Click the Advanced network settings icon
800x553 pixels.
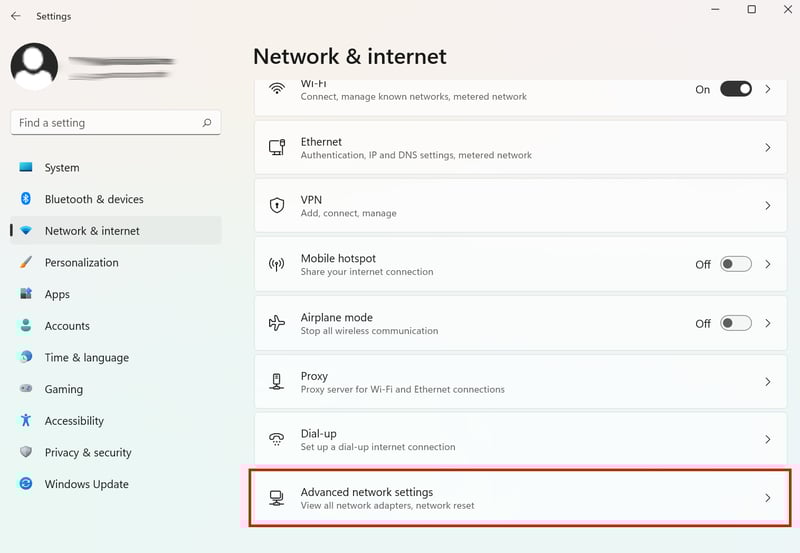277,498
